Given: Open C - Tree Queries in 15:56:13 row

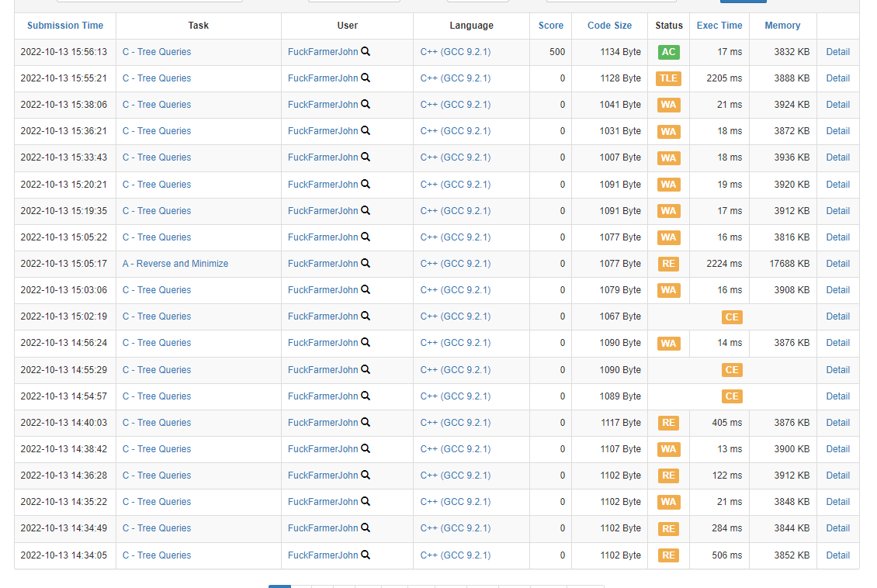Looking at the screenshot, I should tap(157, 52).
